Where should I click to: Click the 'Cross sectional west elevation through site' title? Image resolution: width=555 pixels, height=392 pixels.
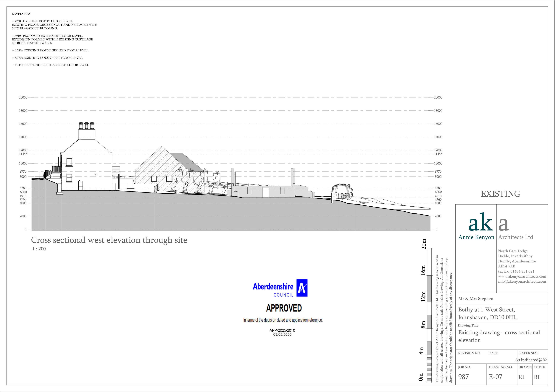click(x=109, y=240)
